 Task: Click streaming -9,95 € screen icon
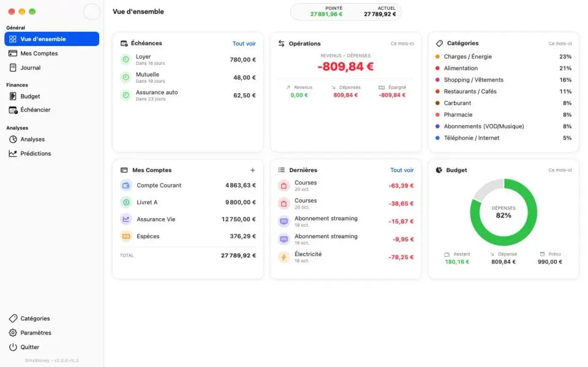coord(284,239)
